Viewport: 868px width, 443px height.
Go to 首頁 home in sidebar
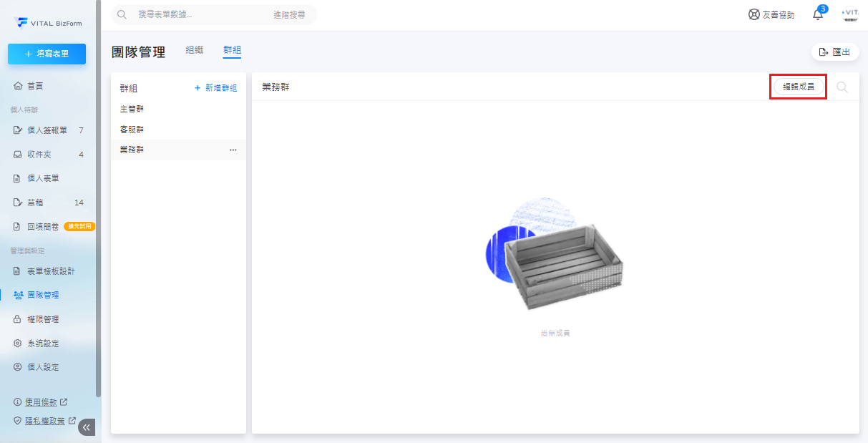(x=35, y=86)
